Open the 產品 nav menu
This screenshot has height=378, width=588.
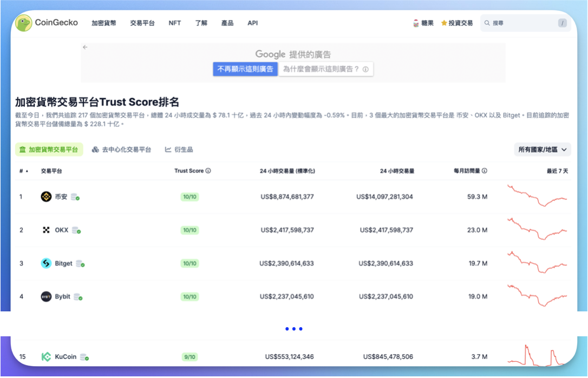[x=227, y=23]
